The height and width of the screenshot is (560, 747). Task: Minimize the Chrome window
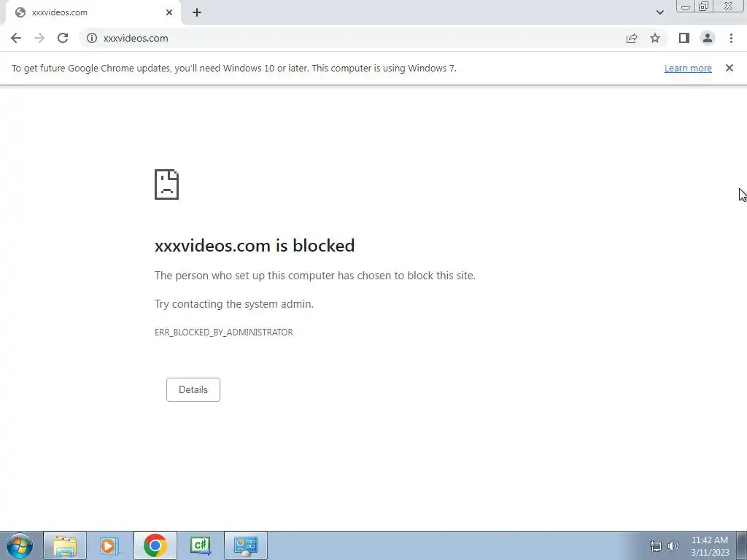point(686,7)
